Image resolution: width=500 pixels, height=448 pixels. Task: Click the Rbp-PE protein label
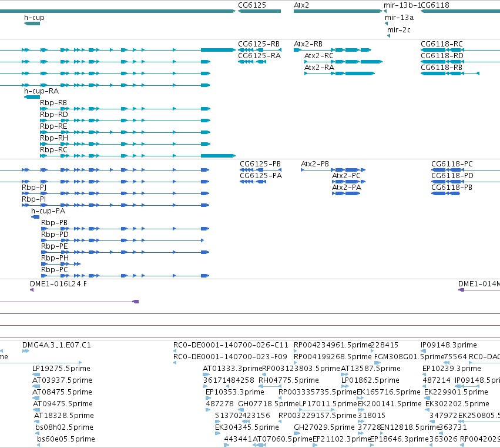click(55, 246)
